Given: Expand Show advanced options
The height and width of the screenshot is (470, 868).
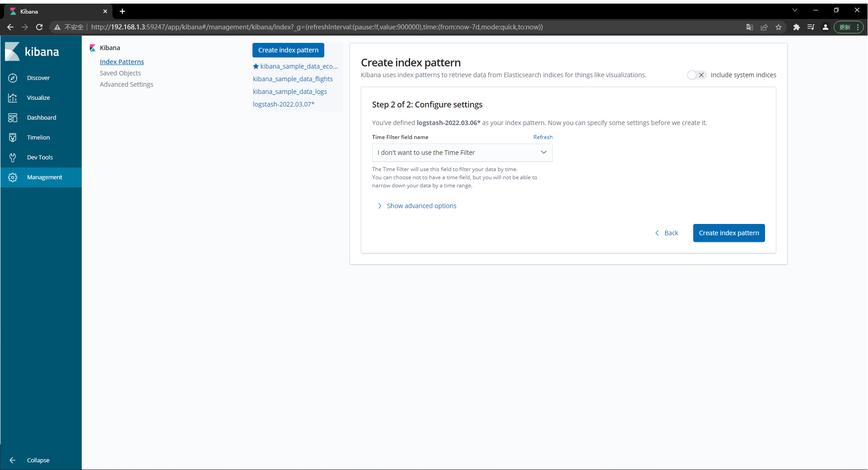Looking at the screenshot, I should 417,206.
